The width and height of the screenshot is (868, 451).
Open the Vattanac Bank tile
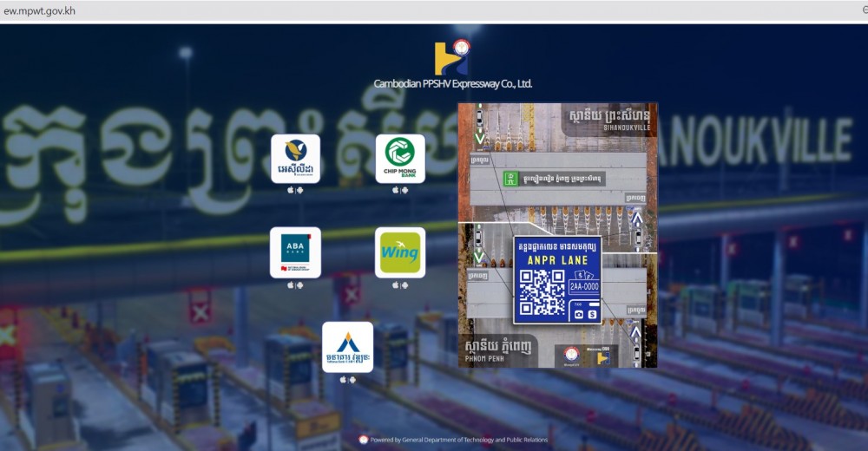(x=348, y=347)
